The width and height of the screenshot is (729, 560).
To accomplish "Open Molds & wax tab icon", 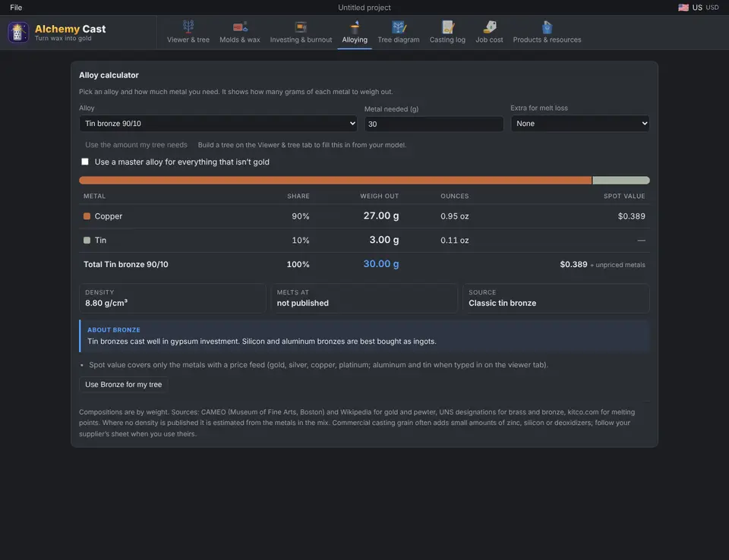I will [x=240, y=27].
